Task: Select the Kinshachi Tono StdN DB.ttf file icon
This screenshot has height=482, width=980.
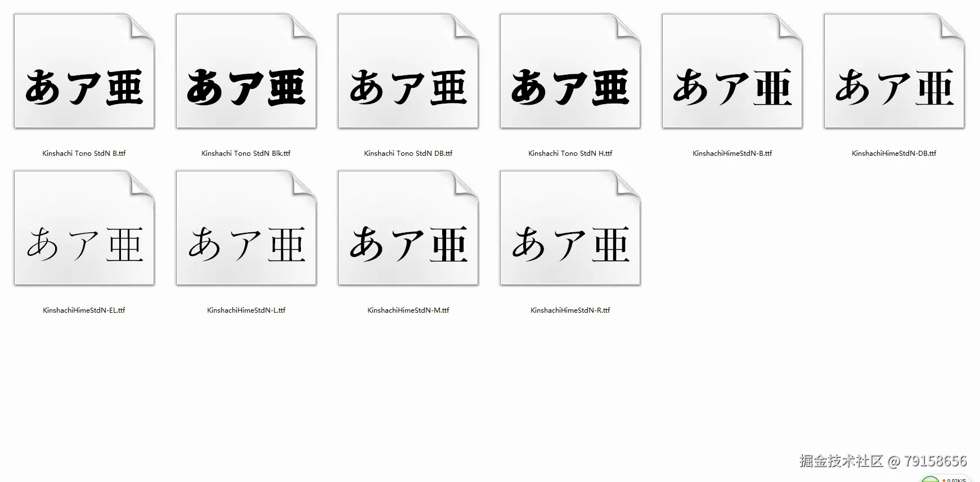Action: coord(408,71)
